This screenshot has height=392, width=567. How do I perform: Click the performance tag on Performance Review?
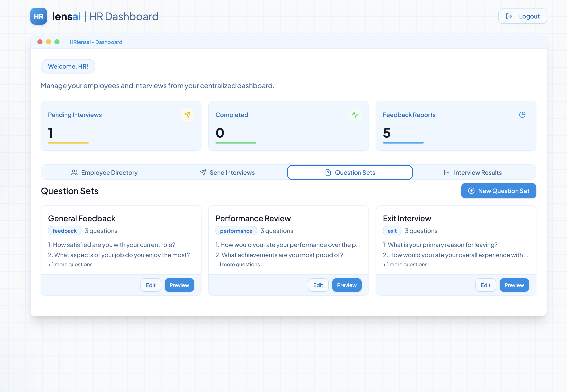click(236, 231)
